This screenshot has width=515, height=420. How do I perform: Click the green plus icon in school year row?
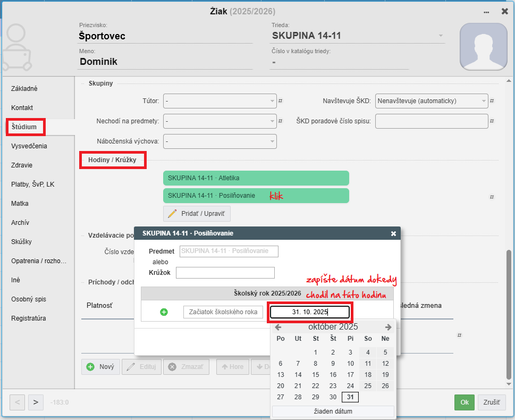(x=164, y=312)
